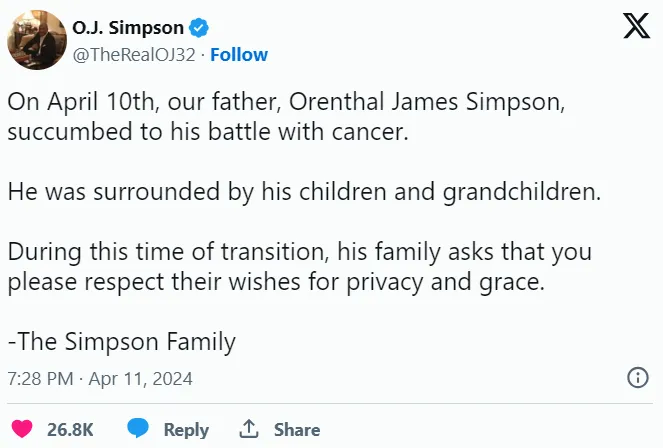Click the share upload arrow icon

point(250,429)
